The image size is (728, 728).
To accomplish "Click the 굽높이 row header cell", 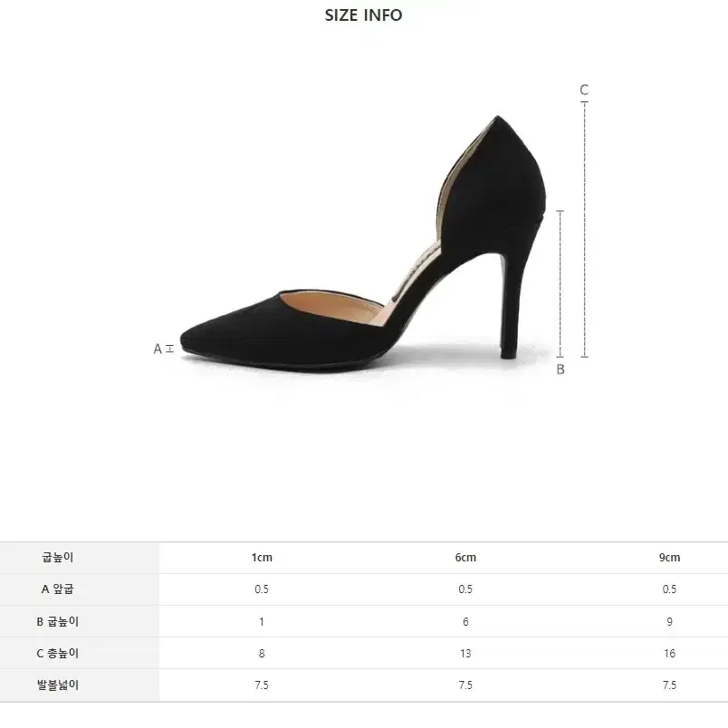I will 58,558.
